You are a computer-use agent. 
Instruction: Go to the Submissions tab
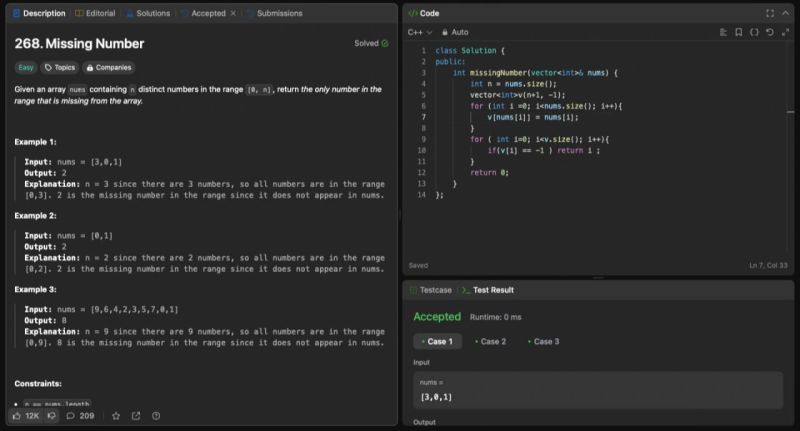point(274,13)
